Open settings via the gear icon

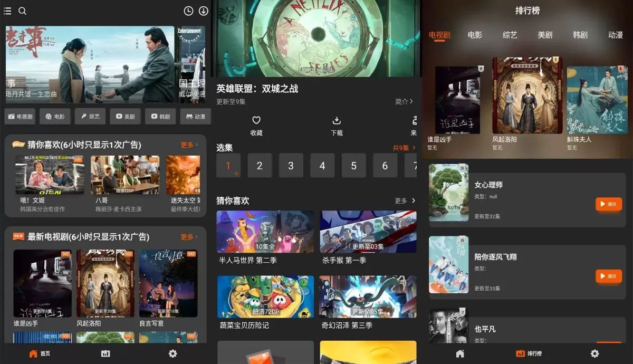(172, 353)
